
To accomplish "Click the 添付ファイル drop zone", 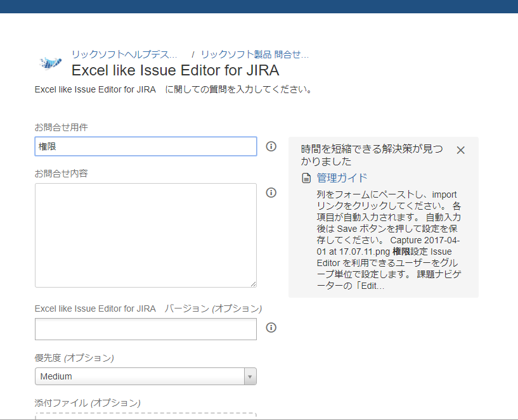I will pyautogui.click(x=146, y=416).
